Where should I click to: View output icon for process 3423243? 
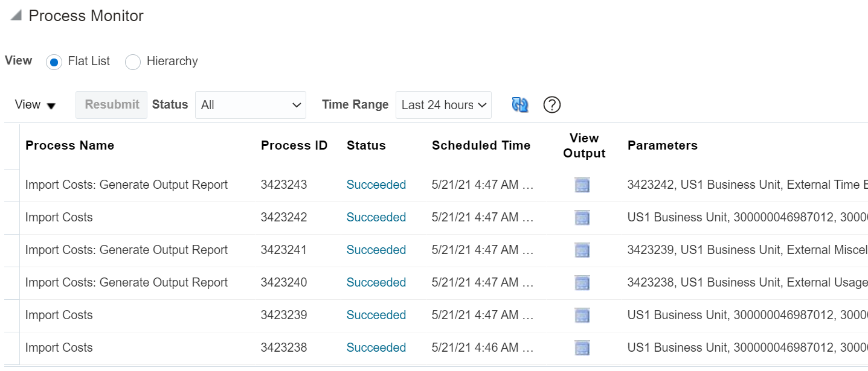582,185
